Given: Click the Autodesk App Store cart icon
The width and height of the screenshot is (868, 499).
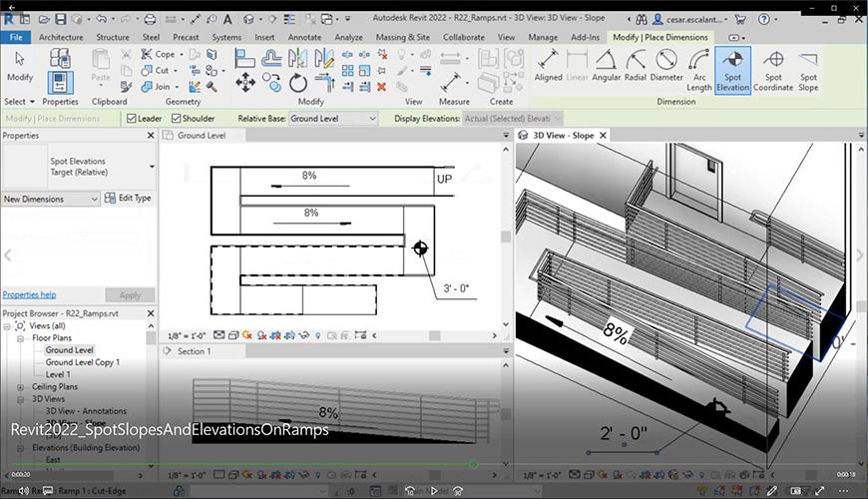Looking at the screenshot, I should [x=740, y=19].
